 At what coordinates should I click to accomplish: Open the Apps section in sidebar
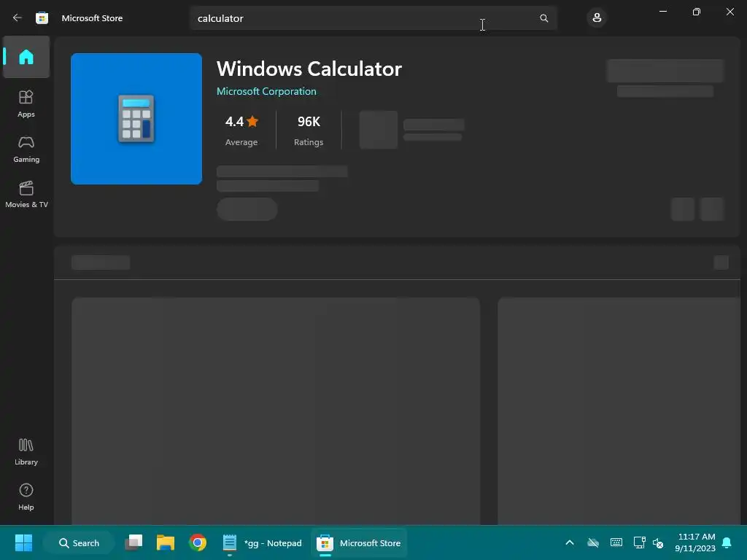26,104
